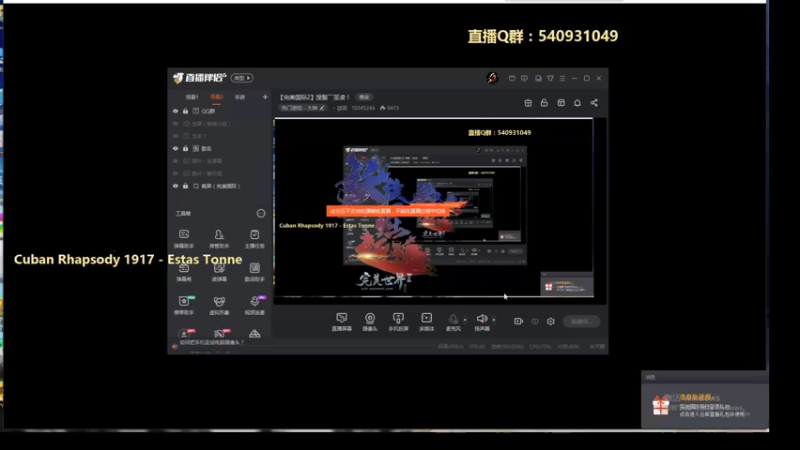Click the gift box icon in room toolbar
Screen dimensions: 800x450
528,103
